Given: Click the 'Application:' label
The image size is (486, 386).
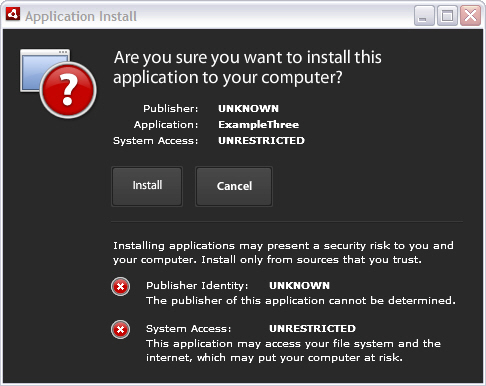Looking at the screenshot, I should [x=166, y=125].
